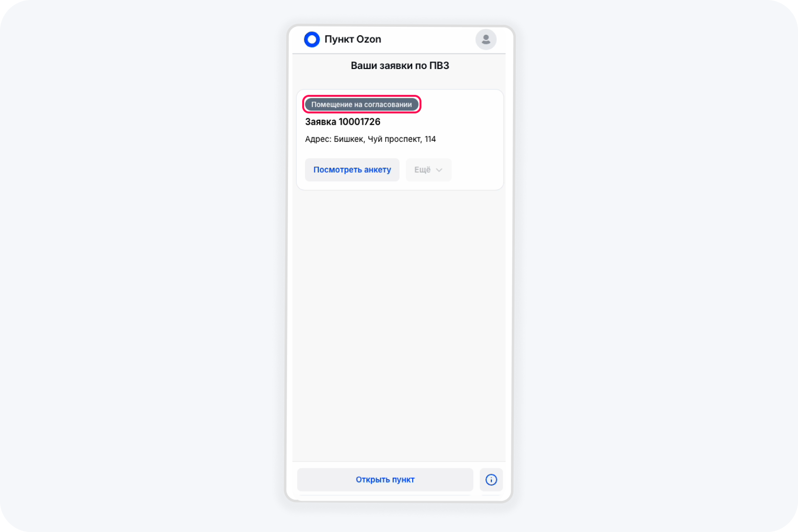
Task: Tap the word согласовании in the badge
Action: click(388, 105)
